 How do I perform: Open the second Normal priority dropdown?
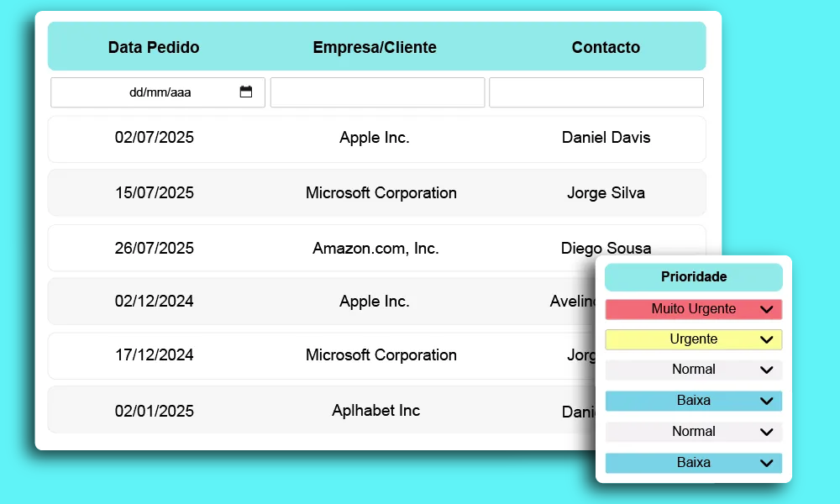[765, 432]
